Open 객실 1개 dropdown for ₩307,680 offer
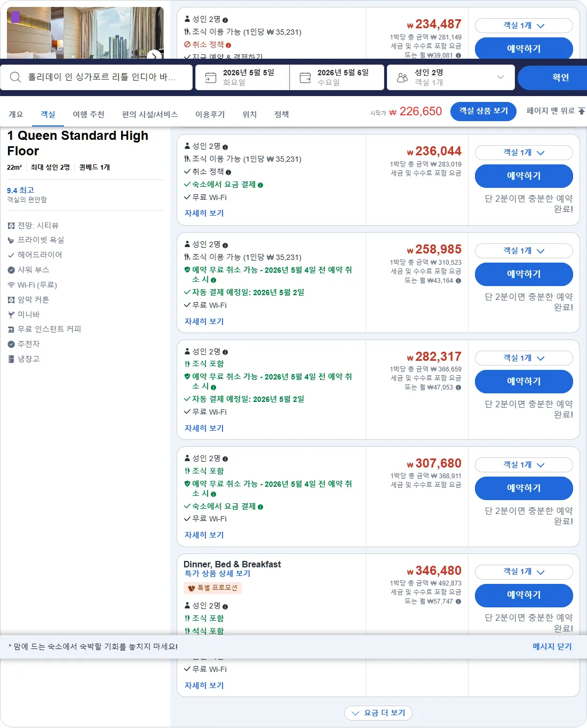 point(524,465)
